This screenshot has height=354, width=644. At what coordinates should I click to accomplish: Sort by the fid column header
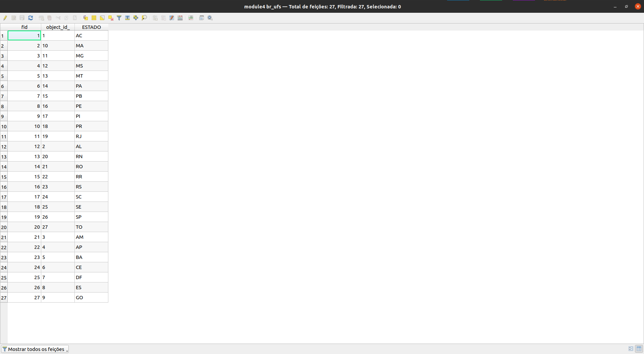pos(24,27)
